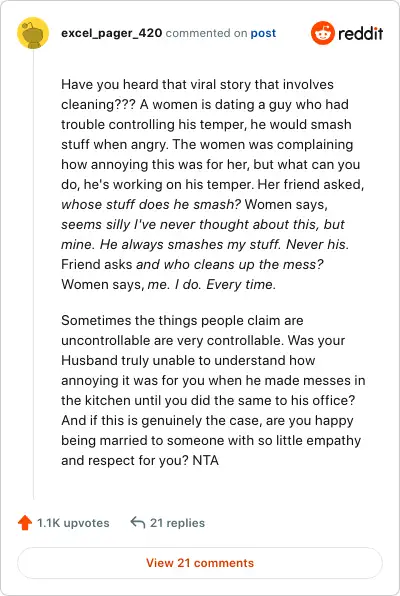Click the yellow Snoo avatar of excel_pager_420
The image size is (400, 596).
tap(33, 33)
